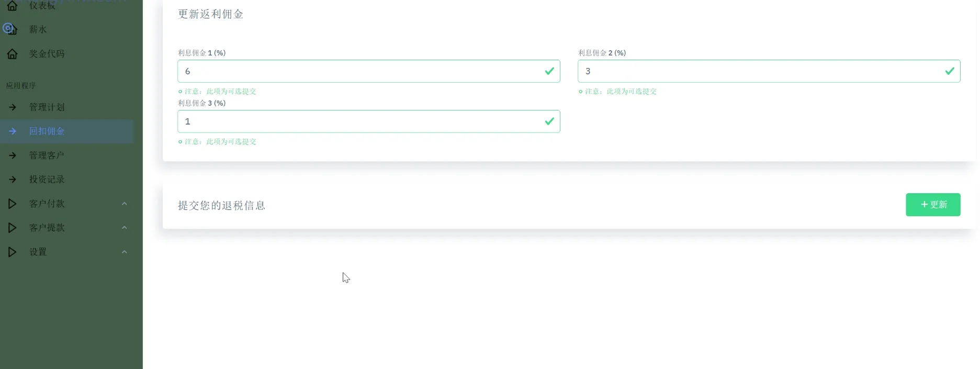Toggle the 设置 submenu chevron
980x369 pixels.
pyautogui.click(x=125, y=252)
